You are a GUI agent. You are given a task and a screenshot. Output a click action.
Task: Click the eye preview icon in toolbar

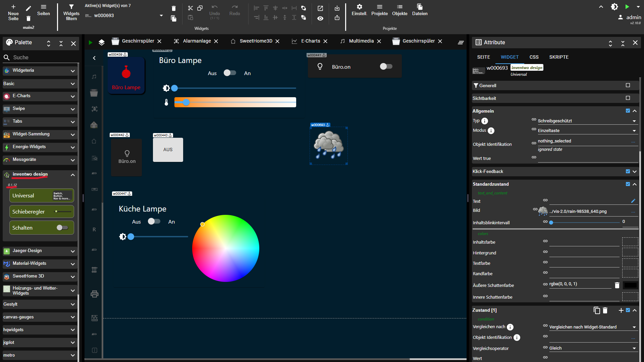(320, 18)
